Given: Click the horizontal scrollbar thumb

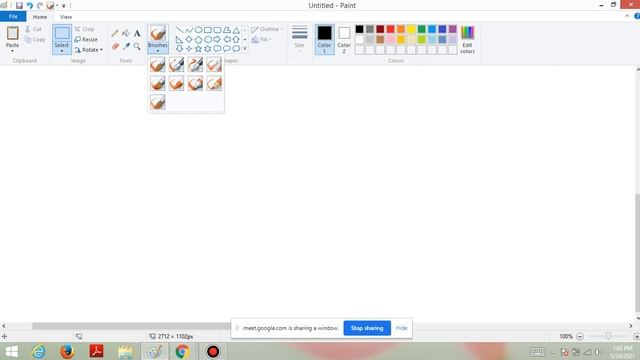Looking at the screenshot, I should pyautogui.click(x=131, y=326).
